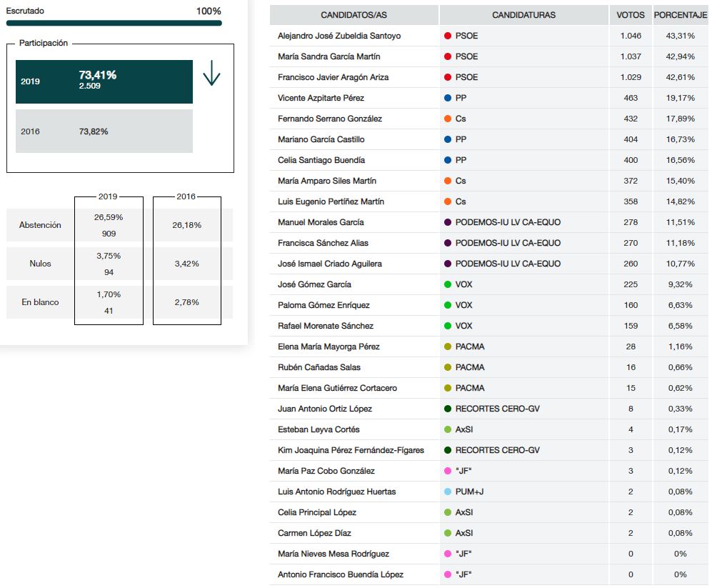The image size is (712, 588).
Task: Open candidate Juan Antonio Ortiz López
Action: click(x=324, y=409)
